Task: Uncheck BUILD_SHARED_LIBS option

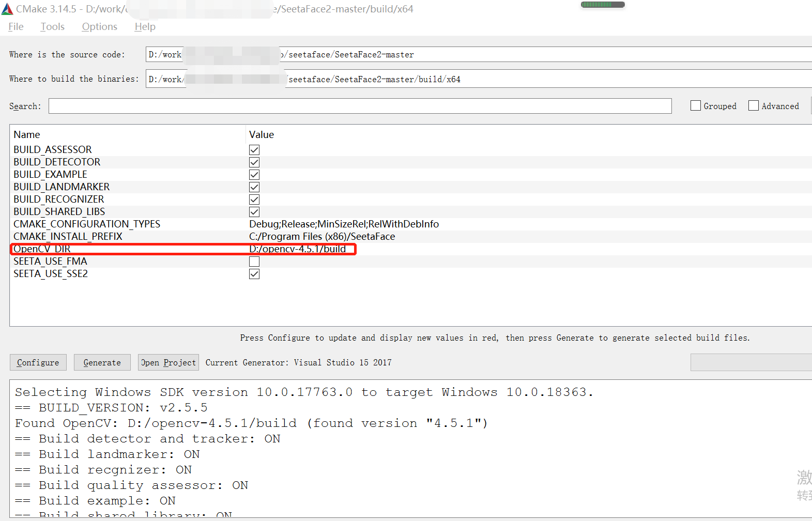Action: point(254,212)
